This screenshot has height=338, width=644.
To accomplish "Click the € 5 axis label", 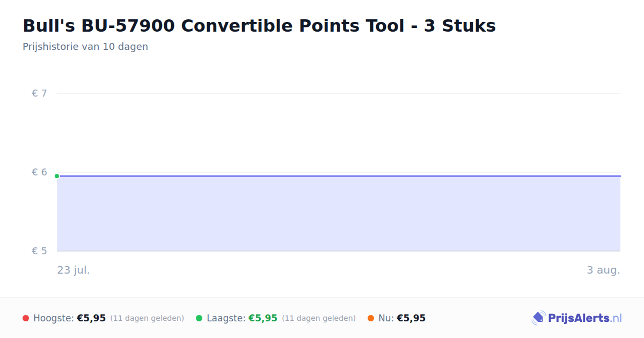I will click(39, 251).
